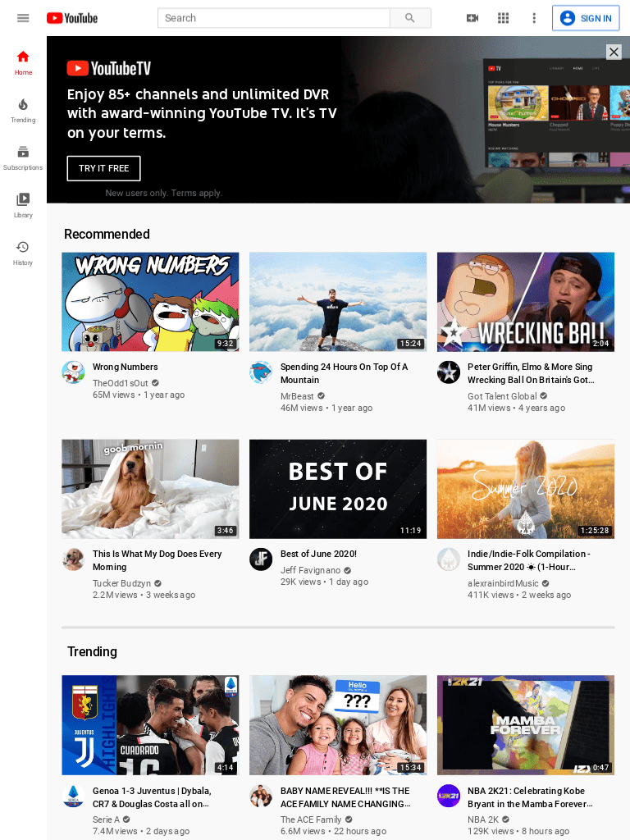Click NBA 2K channel avatar
The height and width of the screenshot is (840, 630).
pyautogui.click(x=449, y=796)
